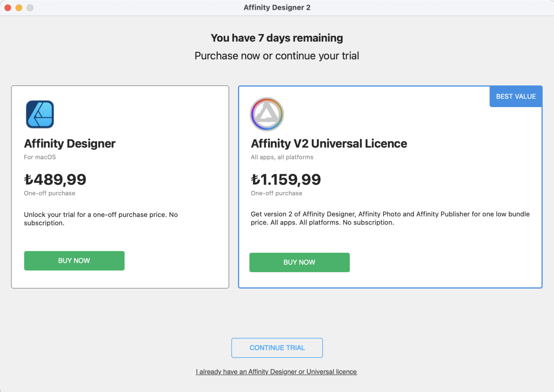Click the ₺1.159,99 bundle price
The height and width of the screenshot is (392, 554).
(x=286, y=179)
